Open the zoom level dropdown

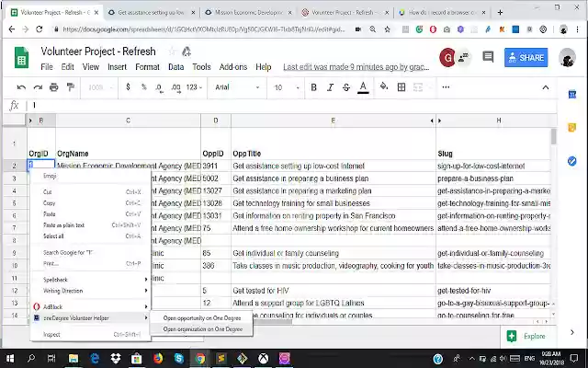(x=100, y=87)
